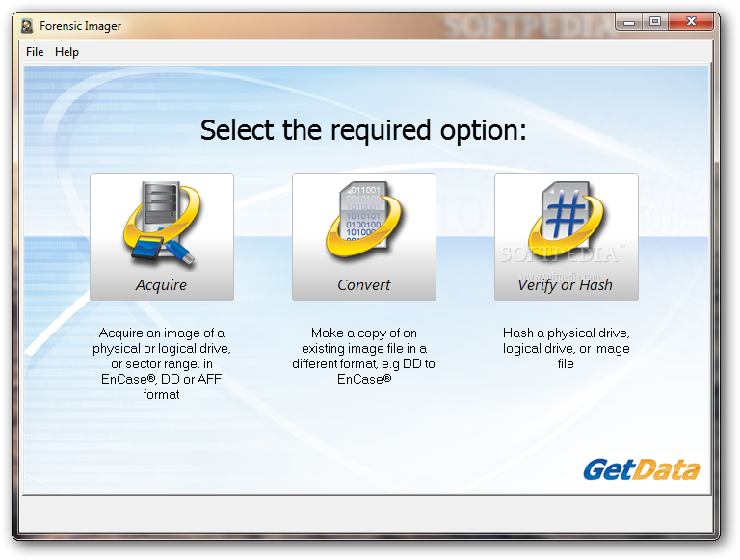740x560 pixels.
Task: Choose the Verify or Hash icon
Action: click(567, 237)
